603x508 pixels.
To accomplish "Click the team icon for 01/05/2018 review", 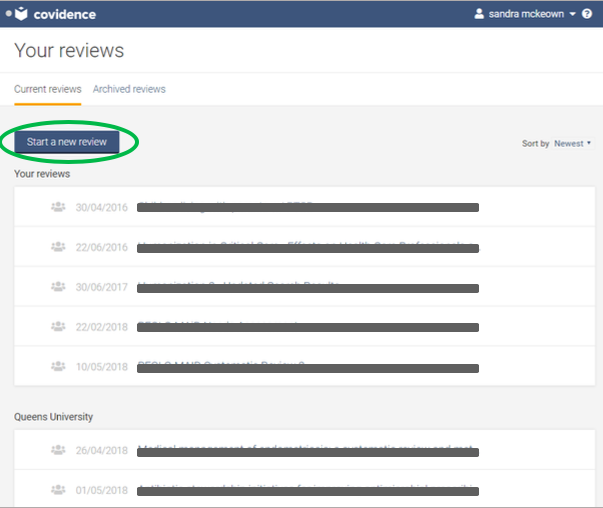I will pos(58,490).
